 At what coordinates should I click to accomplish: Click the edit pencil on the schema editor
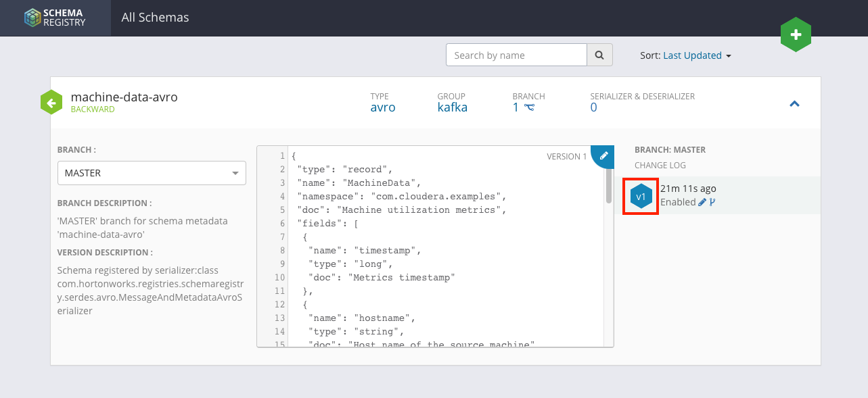click(x=603, y=155)
